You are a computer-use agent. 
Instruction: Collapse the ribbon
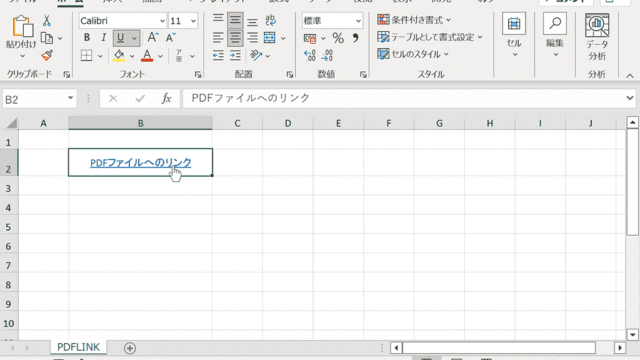630,76
